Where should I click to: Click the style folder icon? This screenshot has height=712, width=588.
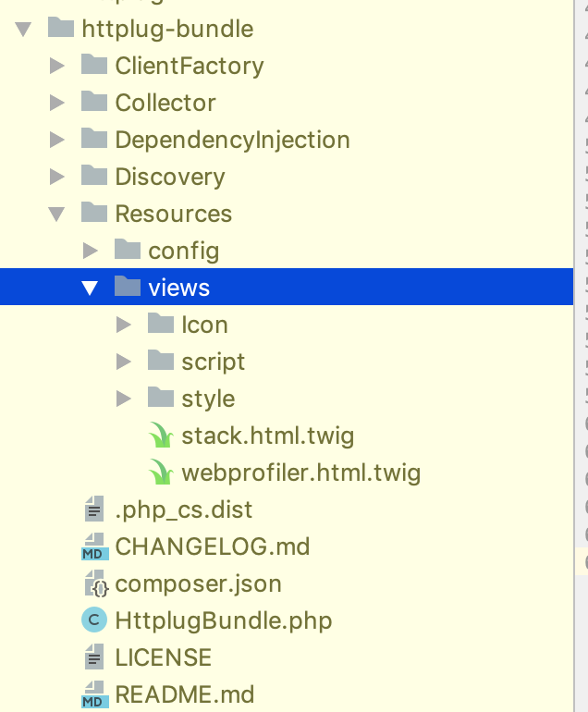[161, 397]
